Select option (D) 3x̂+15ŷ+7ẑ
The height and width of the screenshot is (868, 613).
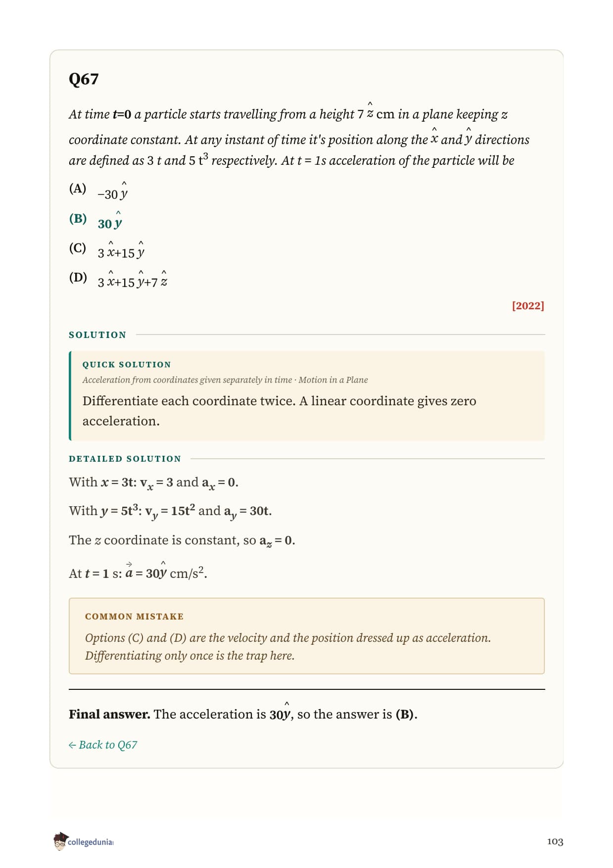tap(118, 278)
